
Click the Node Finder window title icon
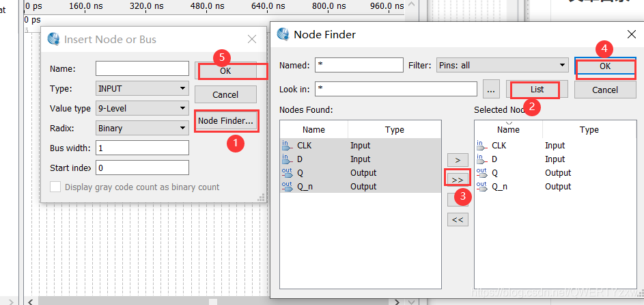[284, 34]
